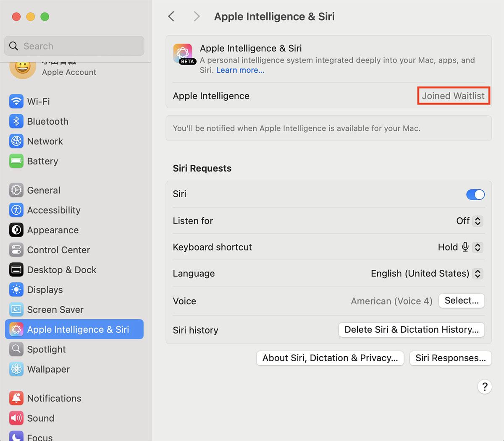Screen dimensions: 504x441
Task: Click the Search magnifying glass icon
Action: coord(14,46)
